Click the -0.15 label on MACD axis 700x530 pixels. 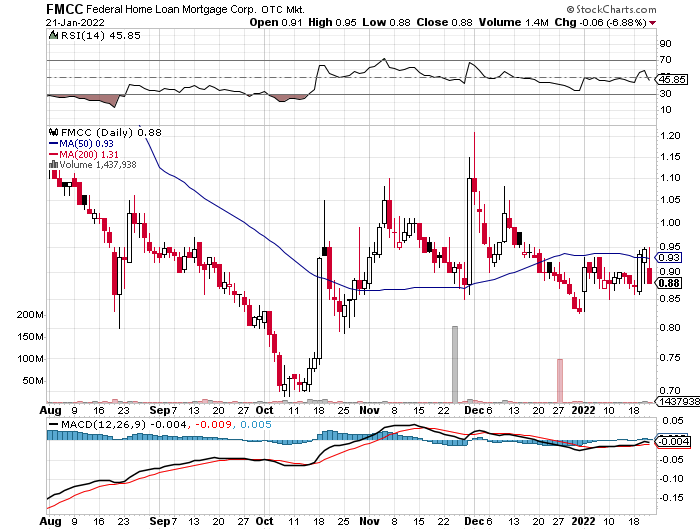click(671, 497)
